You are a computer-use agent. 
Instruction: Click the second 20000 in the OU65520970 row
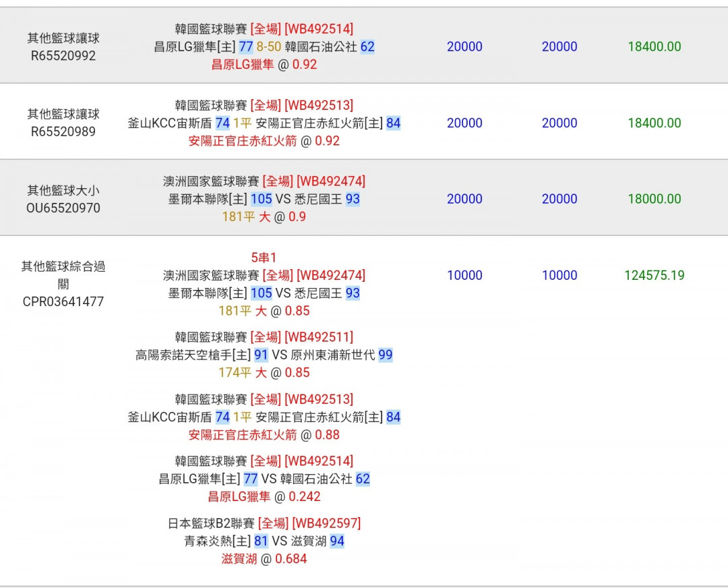pos(559,199)
